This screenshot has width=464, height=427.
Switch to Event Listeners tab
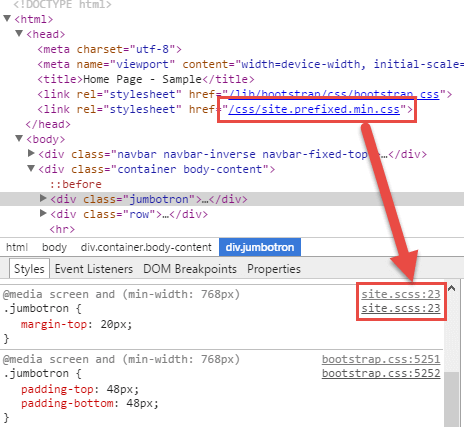(94, 269)
